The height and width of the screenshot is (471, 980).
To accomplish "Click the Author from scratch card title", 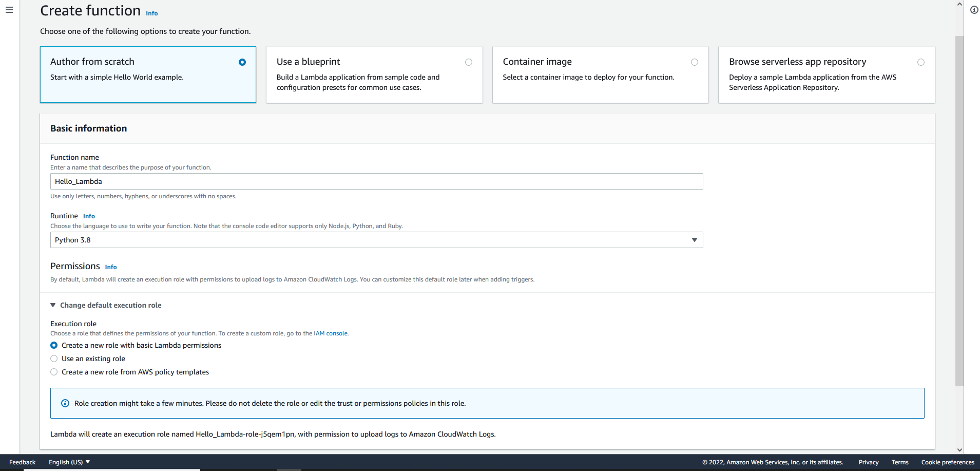I will [x=92, y=62].
